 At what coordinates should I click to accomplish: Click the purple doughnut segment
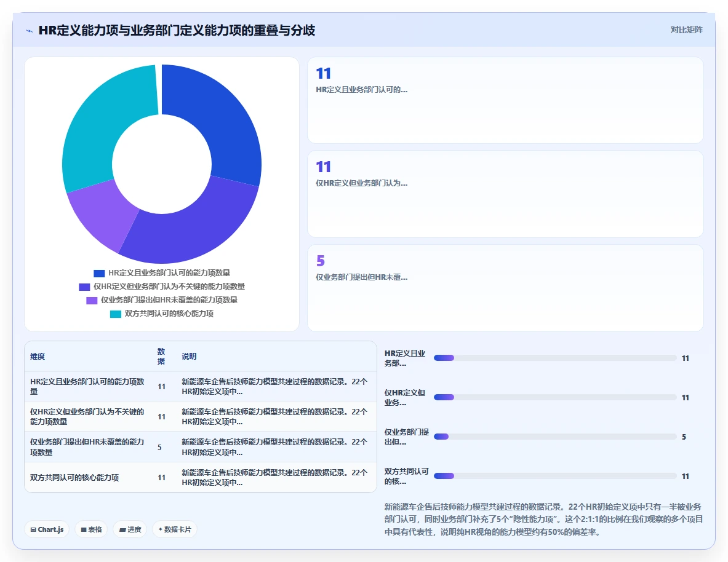click(x=102, y=213)
